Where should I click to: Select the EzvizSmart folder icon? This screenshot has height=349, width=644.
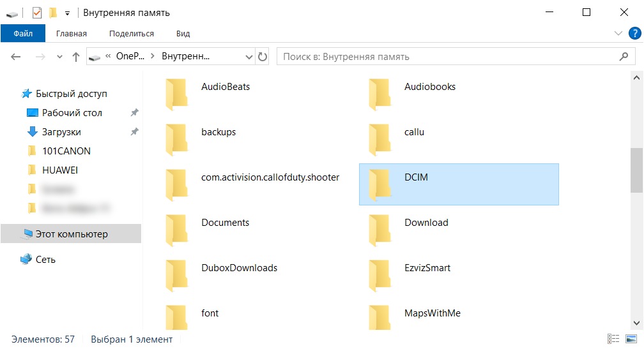click(380, 276)
